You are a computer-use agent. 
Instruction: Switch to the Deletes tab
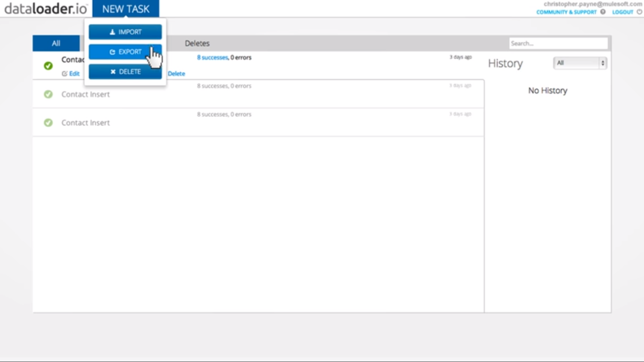click(x=197, y=43)
